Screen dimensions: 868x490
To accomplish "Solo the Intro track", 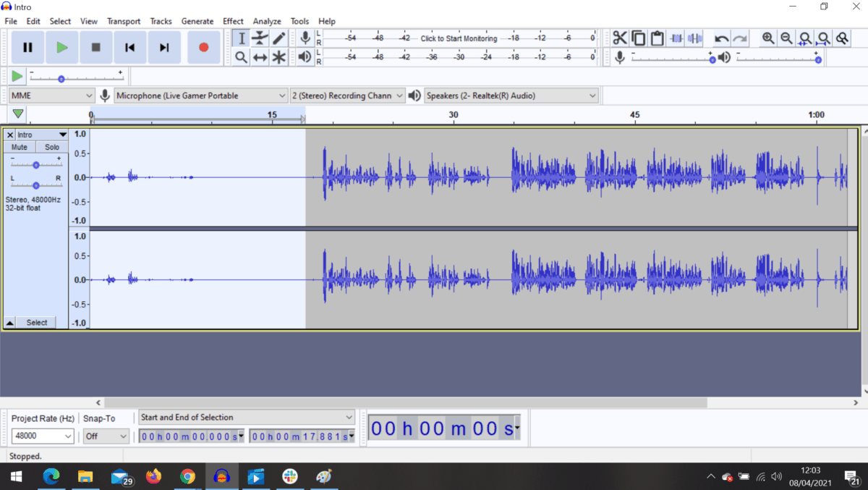I will [x=52, y=147].
